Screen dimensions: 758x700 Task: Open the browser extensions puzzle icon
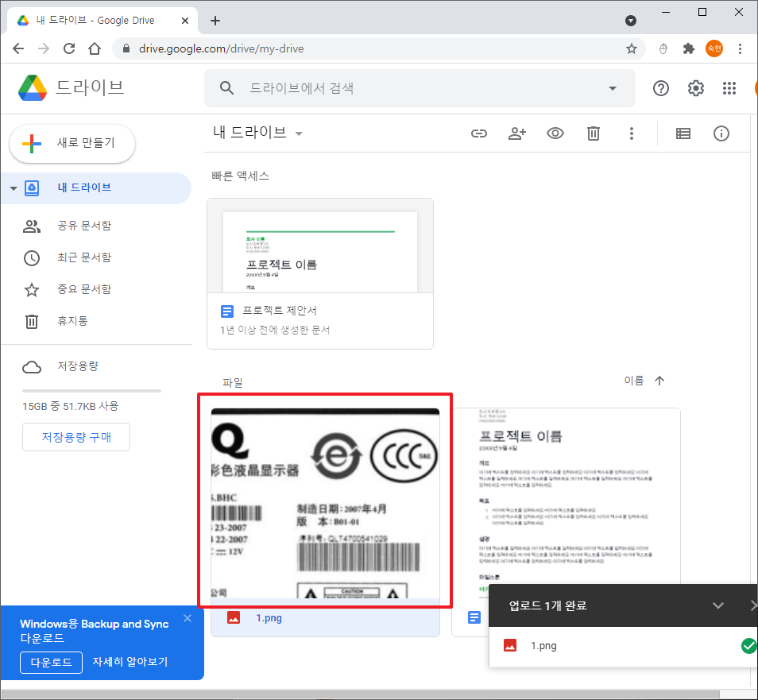(x=688, y=48)
